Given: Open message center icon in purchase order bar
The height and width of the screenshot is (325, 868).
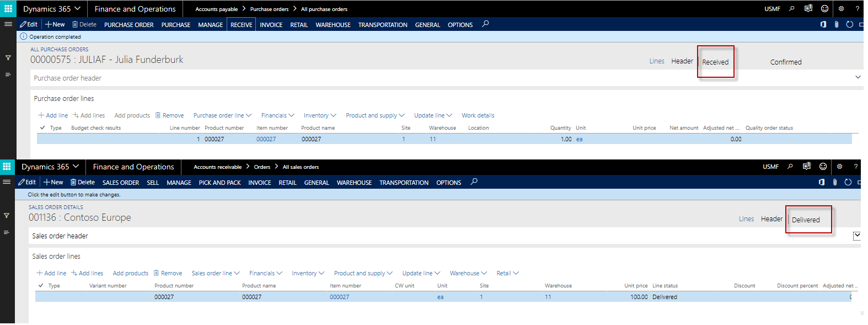Looking at the screenshot, I should [x=808, y=9].
